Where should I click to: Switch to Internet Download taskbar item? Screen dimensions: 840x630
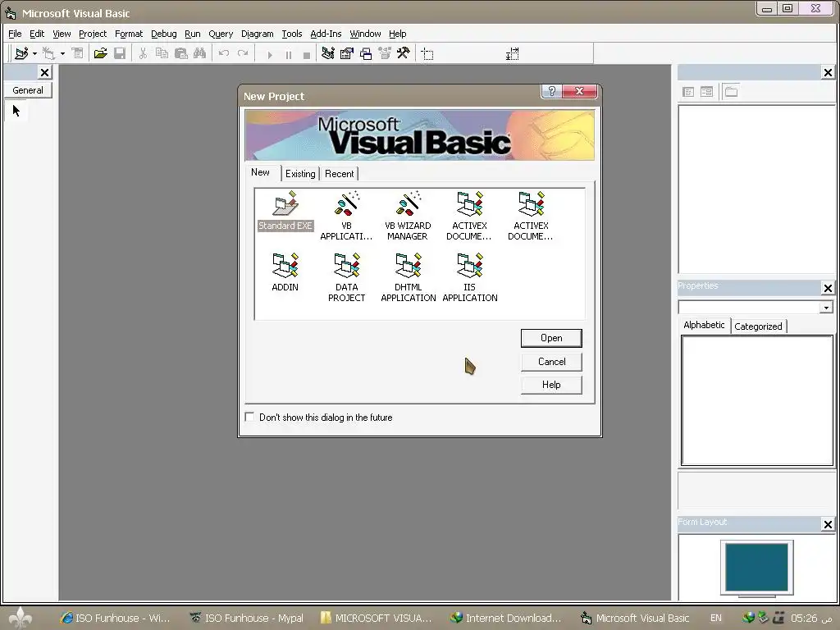505,618
